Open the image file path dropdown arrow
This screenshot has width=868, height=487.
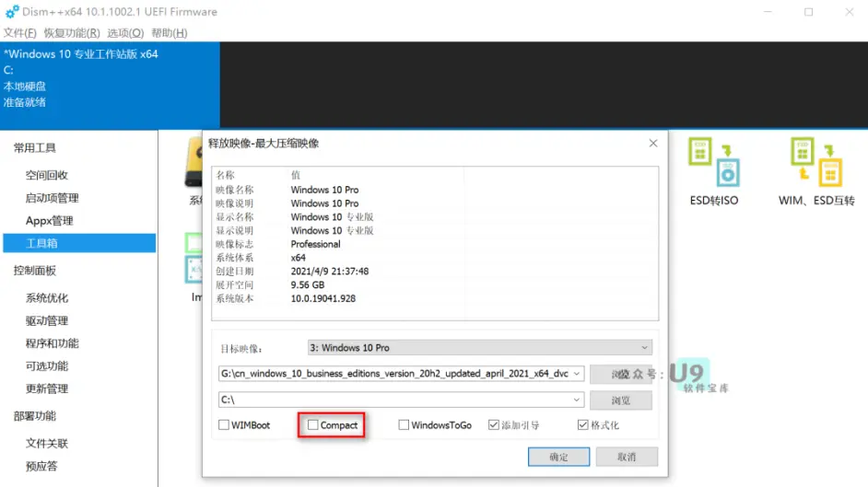[x=576, y=374]
